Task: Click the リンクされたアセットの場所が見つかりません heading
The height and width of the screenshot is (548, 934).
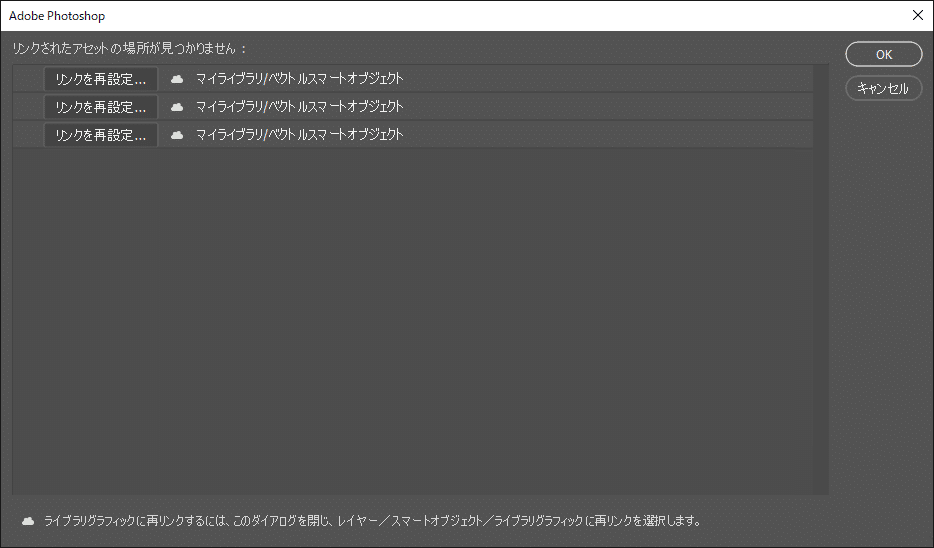Action: [129, 48]
